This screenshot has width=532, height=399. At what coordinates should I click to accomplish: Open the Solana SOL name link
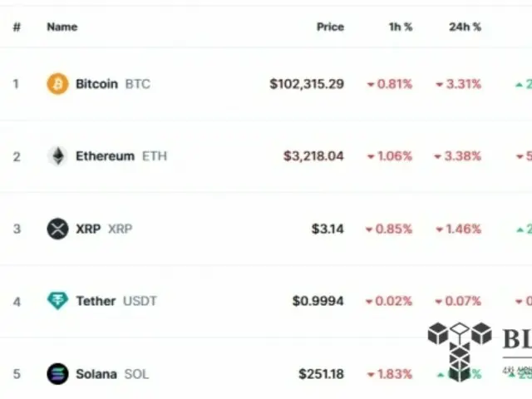[x=112, y=374]
